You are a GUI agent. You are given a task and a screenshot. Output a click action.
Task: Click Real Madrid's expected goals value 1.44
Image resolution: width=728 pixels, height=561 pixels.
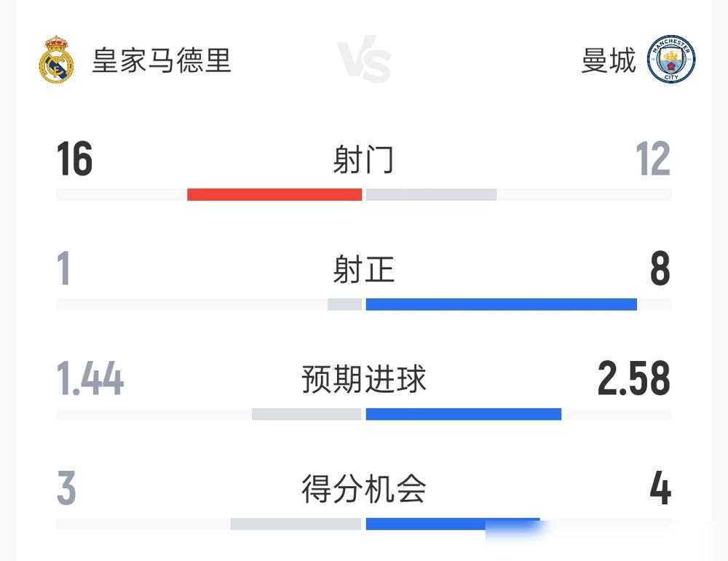point(90,378)
